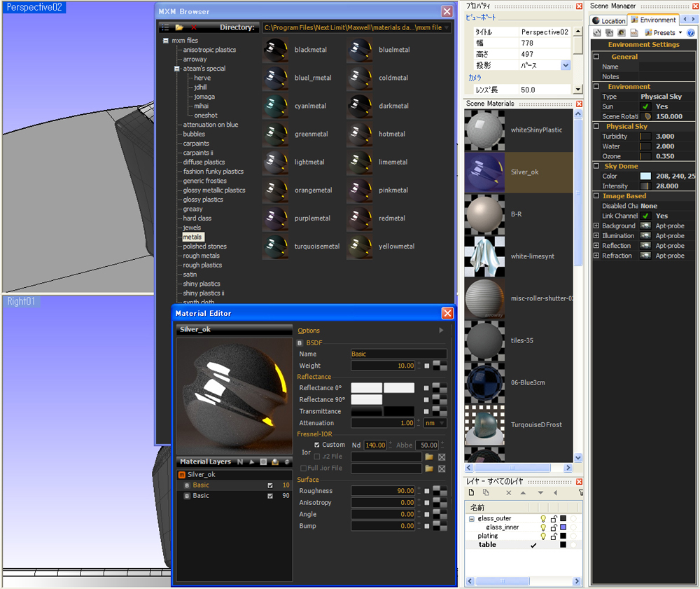The height and width of the screenshot is (589, 700).
Task: Switch to the Location tab in Scene Manager
Action: tap(609, 20)
